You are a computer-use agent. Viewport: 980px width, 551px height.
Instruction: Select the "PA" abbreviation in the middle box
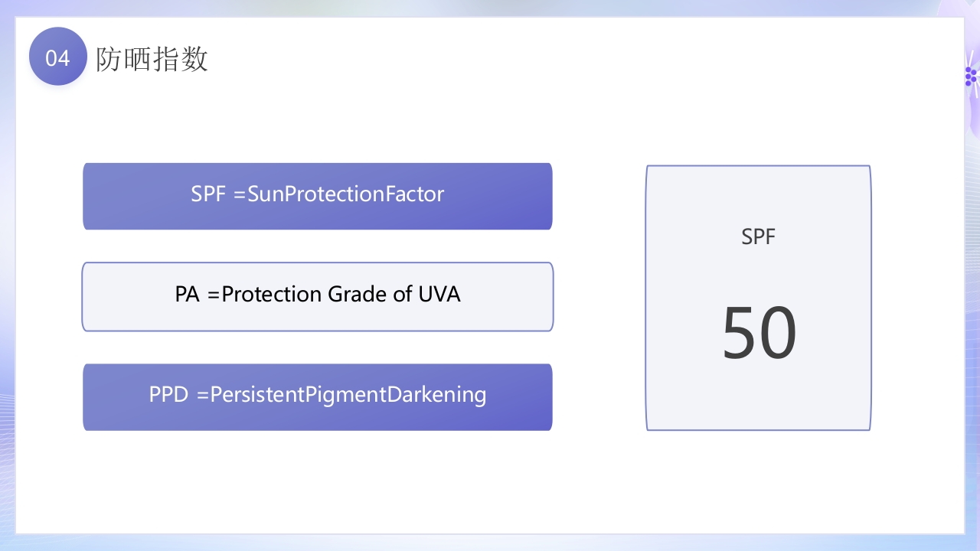(x=187, y=295)
